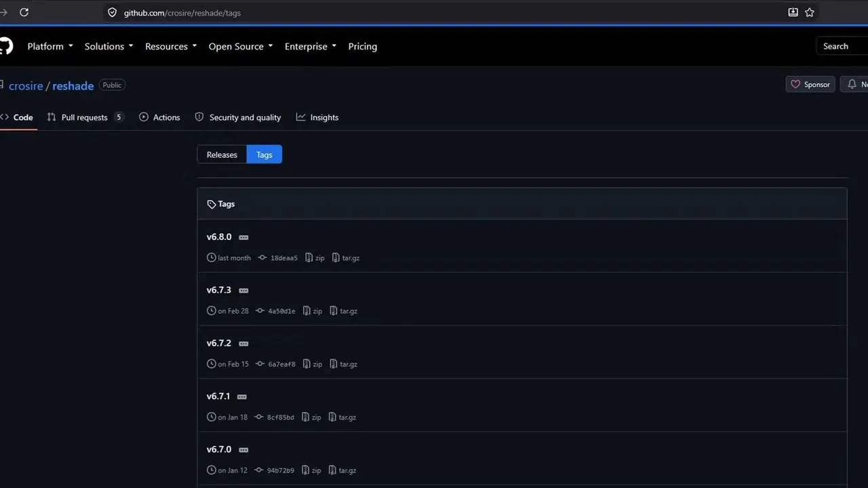Viewport: 868px width, 488px height.
Task: Click the Search field in the header
Action: (x=842, y=46)
